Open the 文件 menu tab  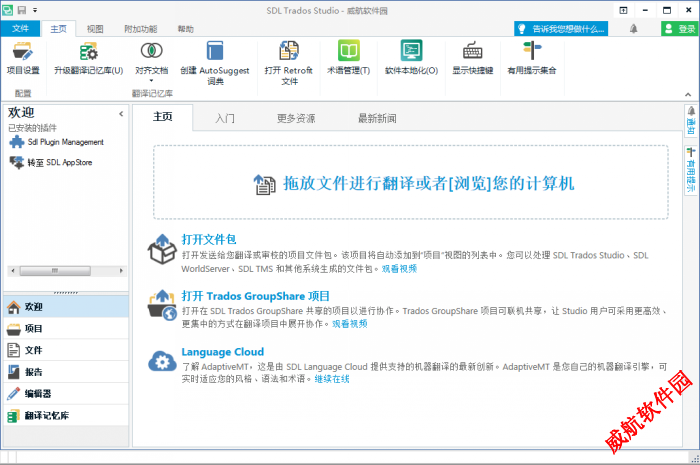(x=20, y=29)
